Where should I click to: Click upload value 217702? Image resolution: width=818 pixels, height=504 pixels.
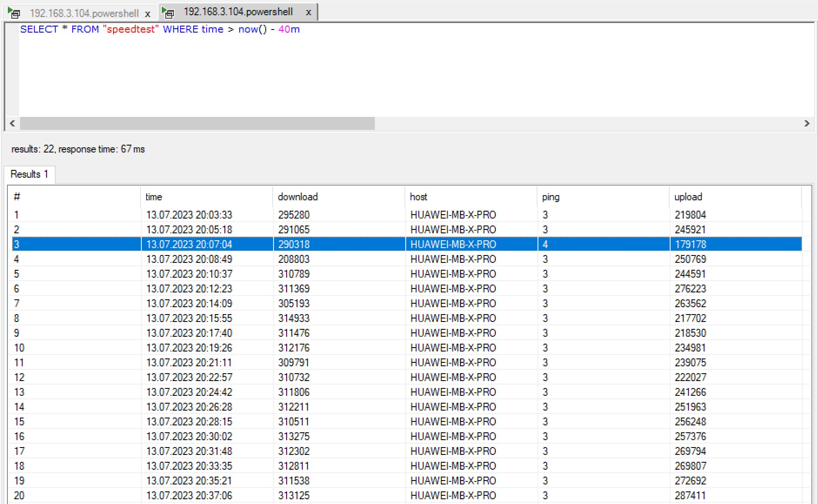coord(691,318)
